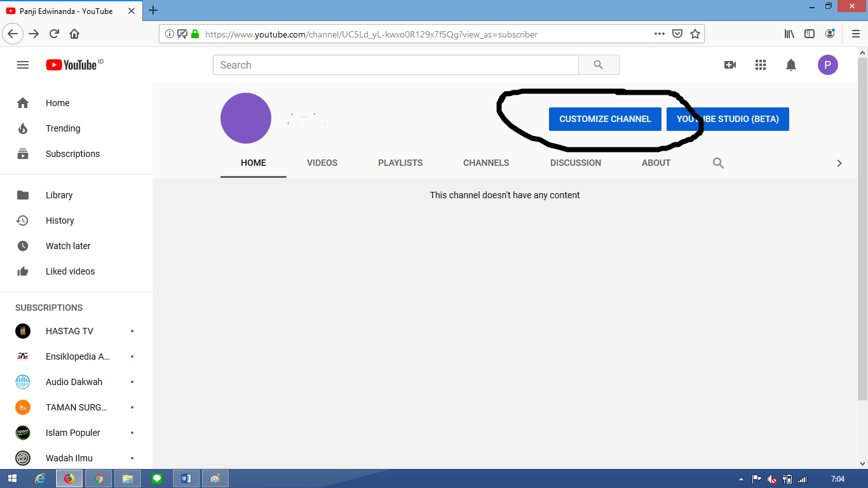Viewport: 868px width, 488px height.
Task: Open the Windows Start menu
Action: point(12,478)
